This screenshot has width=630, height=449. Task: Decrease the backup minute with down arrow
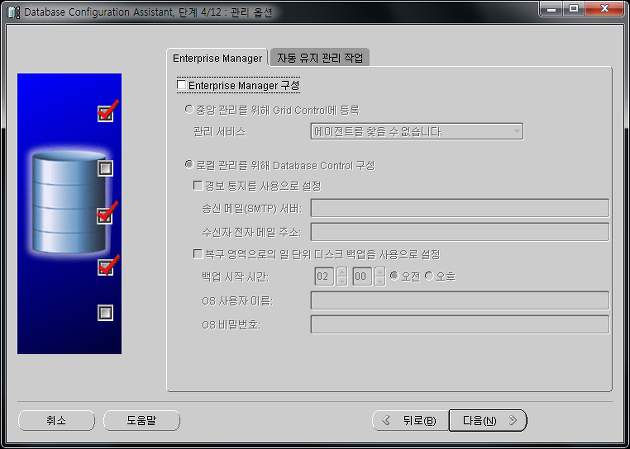[x=380, y=281]
